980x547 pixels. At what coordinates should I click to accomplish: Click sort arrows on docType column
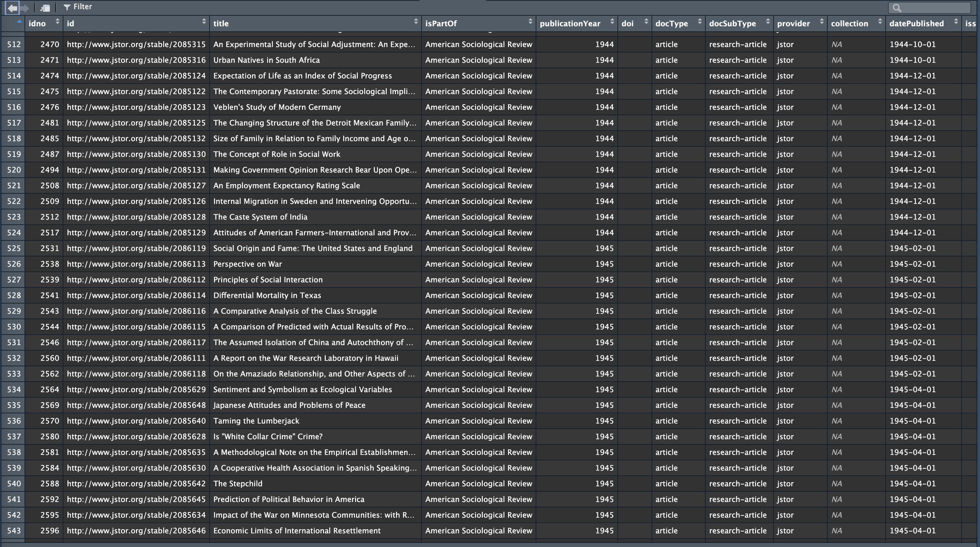click(x=699, y=21)
